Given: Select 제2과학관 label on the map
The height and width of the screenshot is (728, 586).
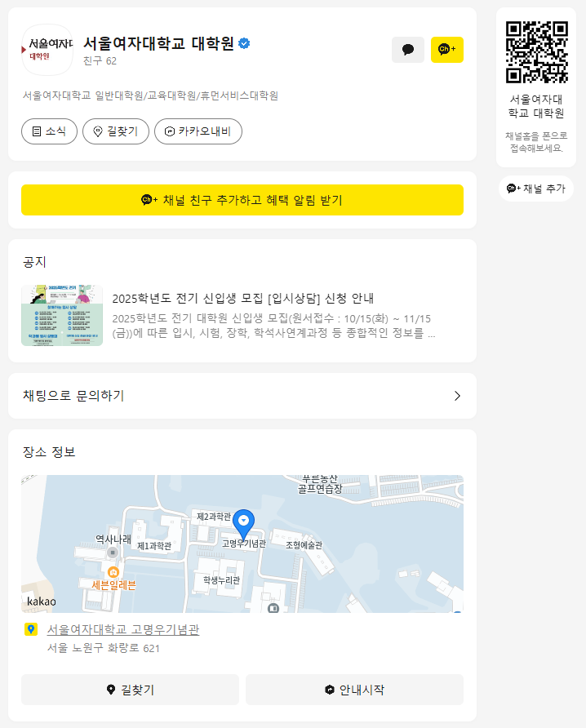Looking at the screenshot, I should pyautogui.click(x=214, y=517).
